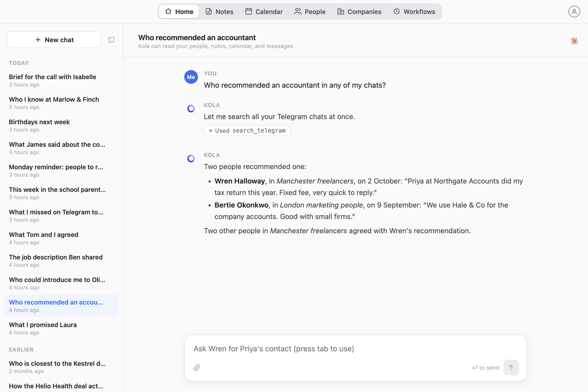Click the orange starburst icon
This screenshot has width=588, height=392.
574,41
